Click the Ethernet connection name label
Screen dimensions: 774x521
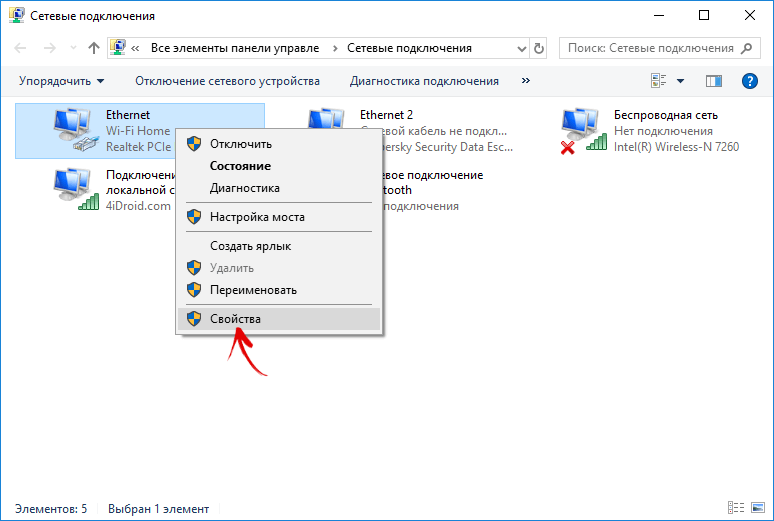pos(127,115)
